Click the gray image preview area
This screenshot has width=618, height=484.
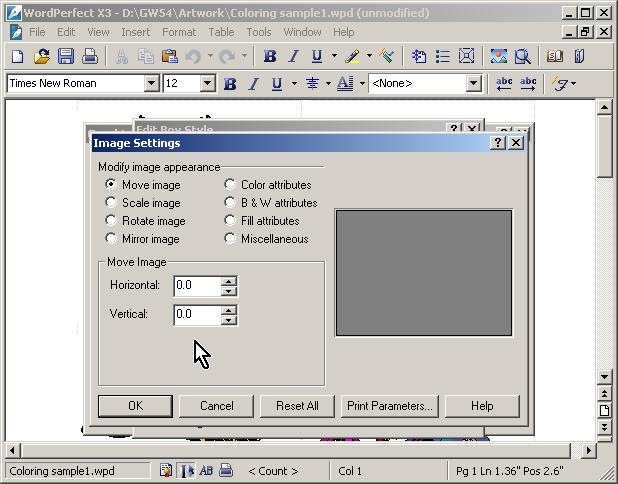pyautogui.click(x=424, y=273)
